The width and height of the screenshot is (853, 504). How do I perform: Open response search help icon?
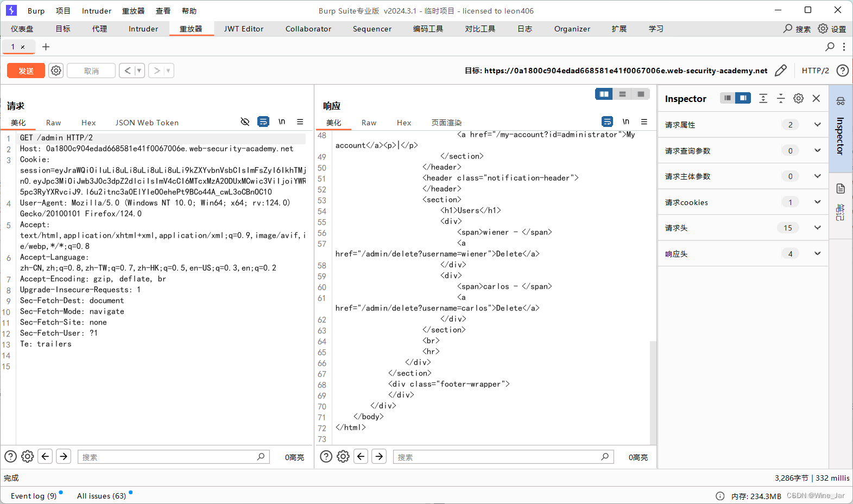tap(326, 456)
